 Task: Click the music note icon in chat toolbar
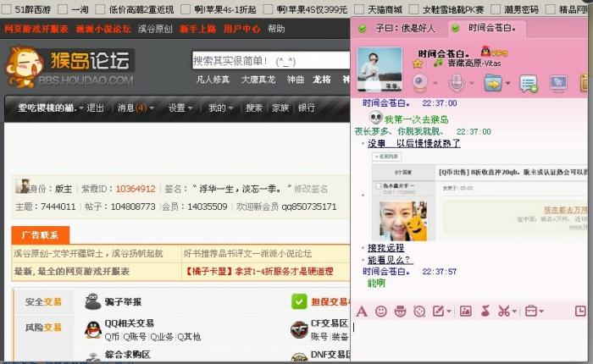(x=485, y=312)
